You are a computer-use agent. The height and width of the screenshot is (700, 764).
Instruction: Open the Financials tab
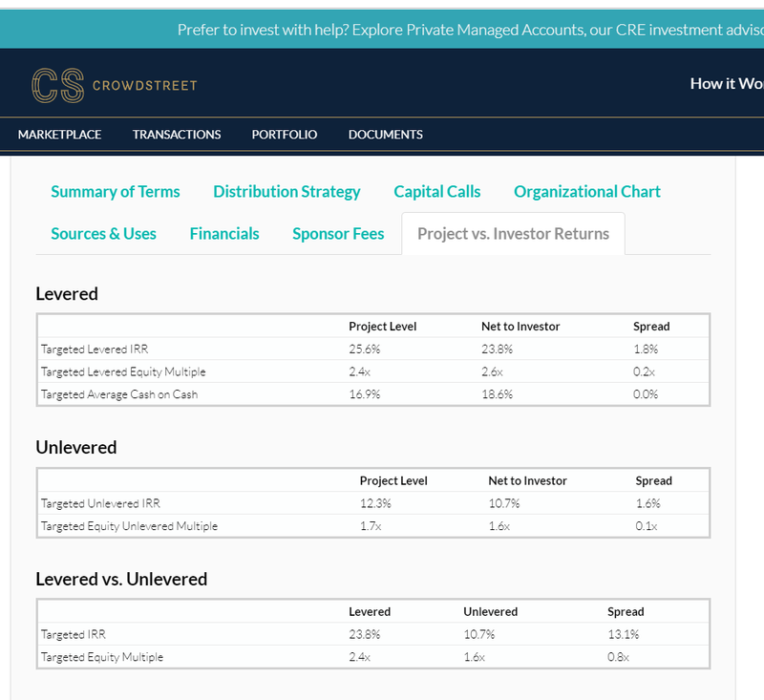[x=224, y=234]
